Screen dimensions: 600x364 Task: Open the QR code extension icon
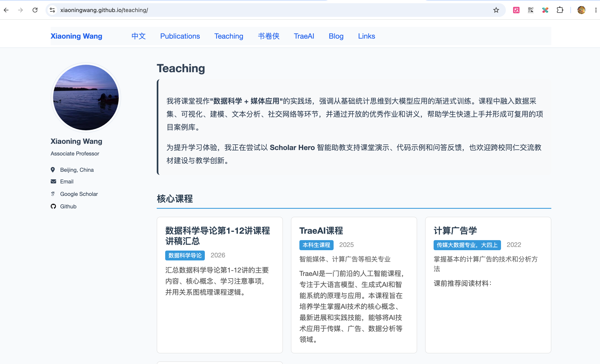531,10
